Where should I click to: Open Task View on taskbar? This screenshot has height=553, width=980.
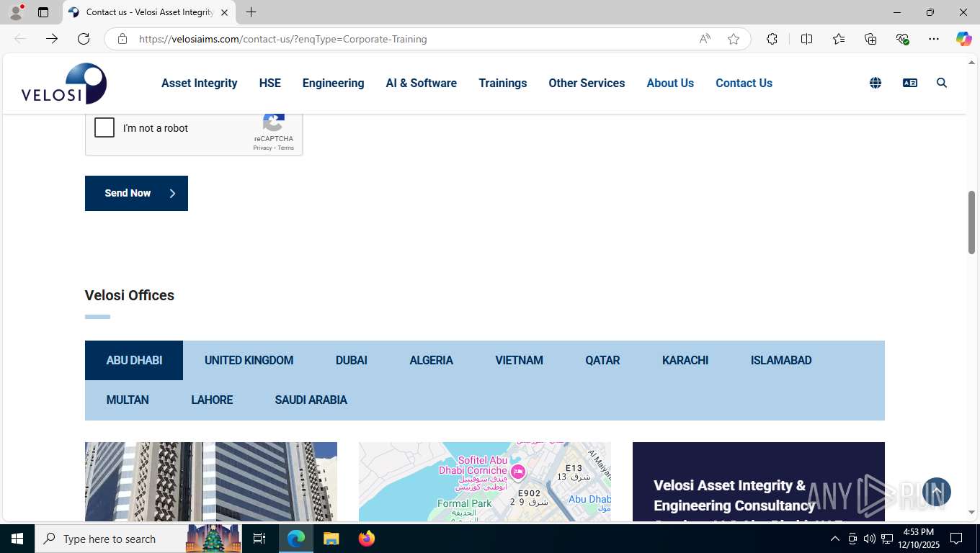click(259, 539)
